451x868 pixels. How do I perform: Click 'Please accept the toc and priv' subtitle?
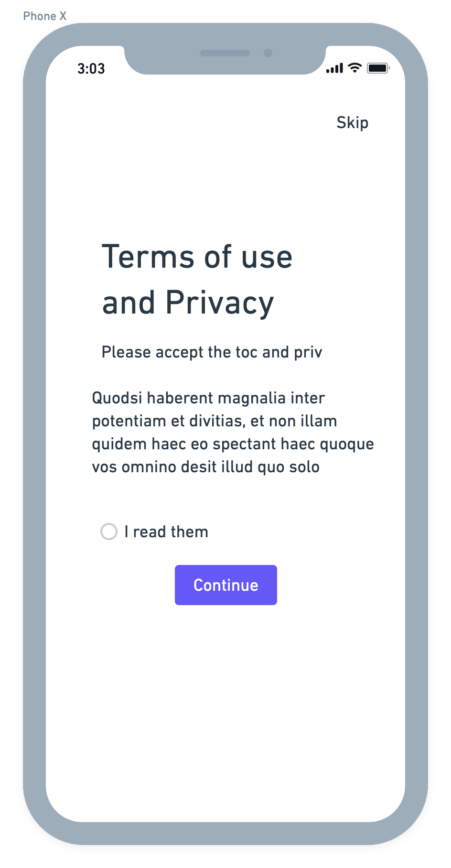point(212,352)
